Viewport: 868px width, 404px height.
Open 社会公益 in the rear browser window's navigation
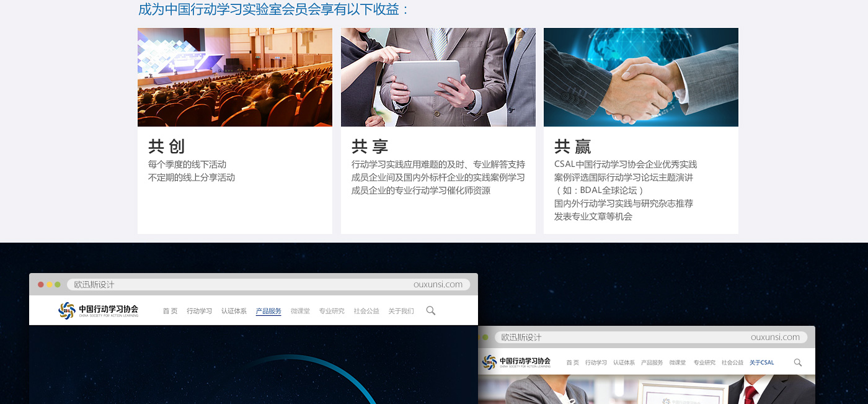point(732,362)
